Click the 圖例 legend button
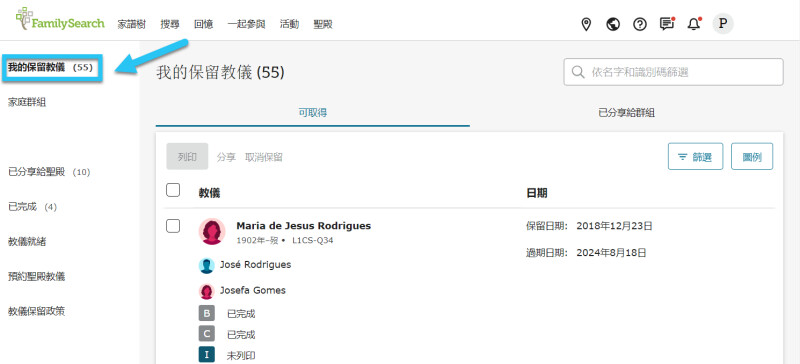The image size is (800, 364). (752, 156)
